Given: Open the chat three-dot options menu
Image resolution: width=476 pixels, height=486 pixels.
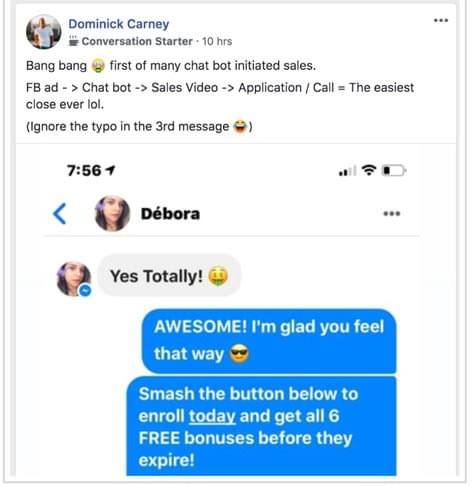Looking at the screenshot, I should coord(392,213).
